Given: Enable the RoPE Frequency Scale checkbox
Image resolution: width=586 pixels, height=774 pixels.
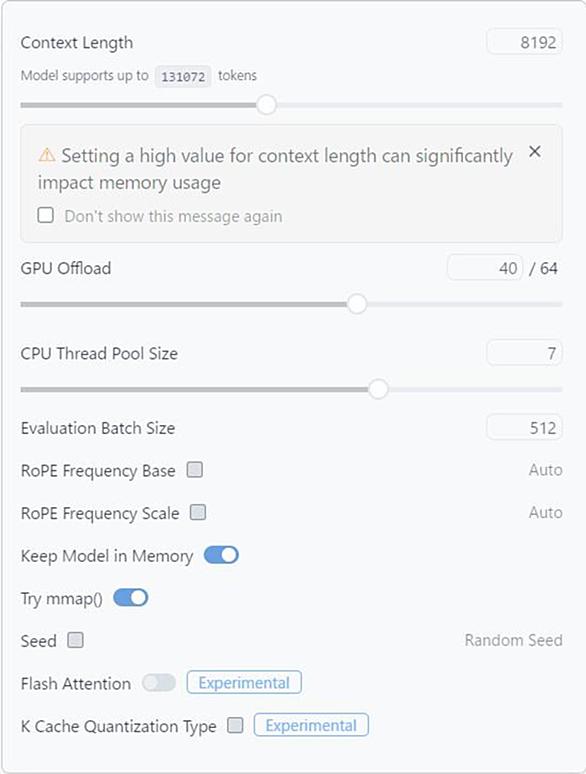Looking at the screenshot, I should coord(198,512).
